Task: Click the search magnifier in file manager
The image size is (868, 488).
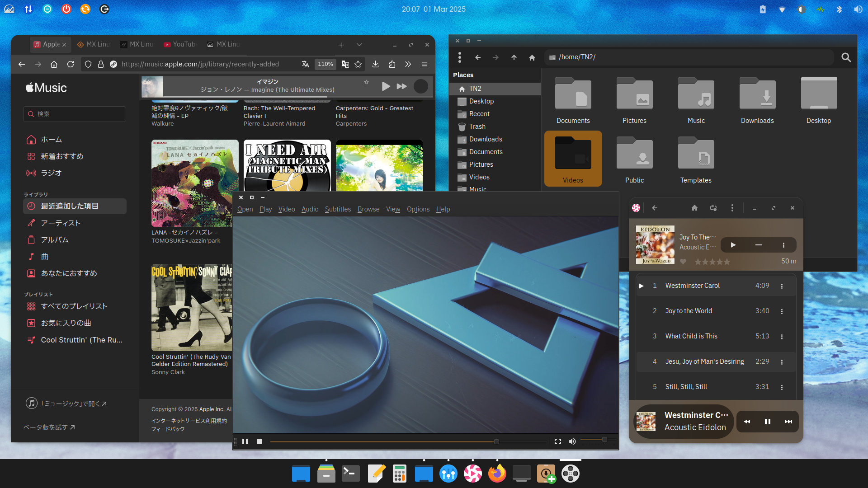Action: pos(846,57)
